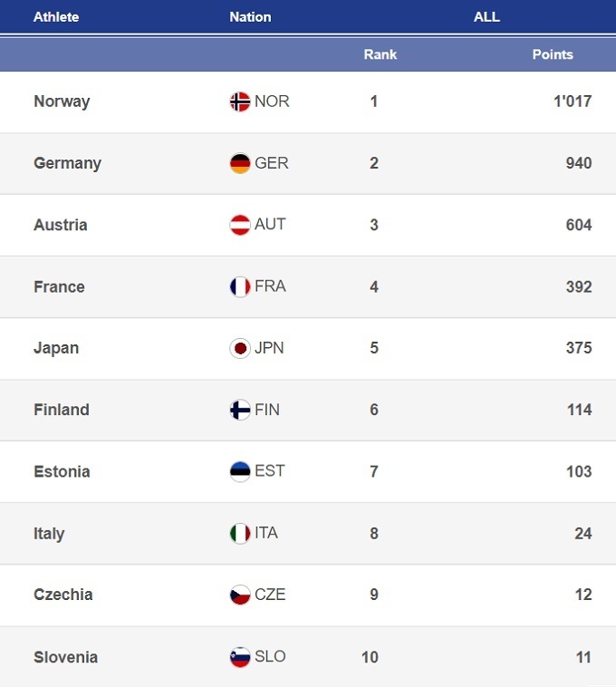Click the ALL header tab
Screen dimensions: 616x687
[486, 17]
